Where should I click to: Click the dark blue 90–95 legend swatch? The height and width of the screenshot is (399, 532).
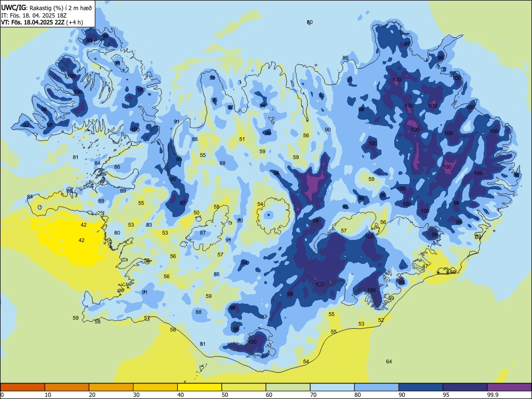[421, 387]
